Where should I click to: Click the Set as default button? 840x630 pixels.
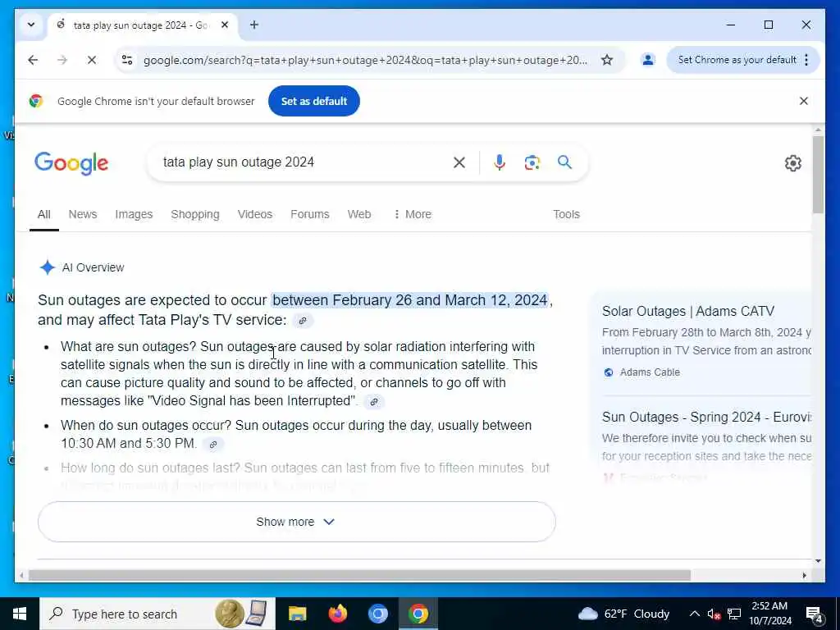coord(314,101)
